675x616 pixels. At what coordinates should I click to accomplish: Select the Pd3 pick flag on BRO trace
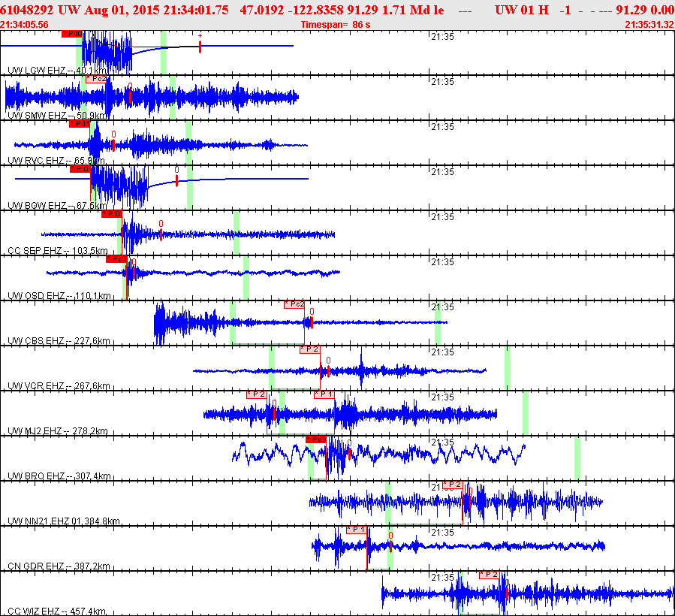click(316, 439)
